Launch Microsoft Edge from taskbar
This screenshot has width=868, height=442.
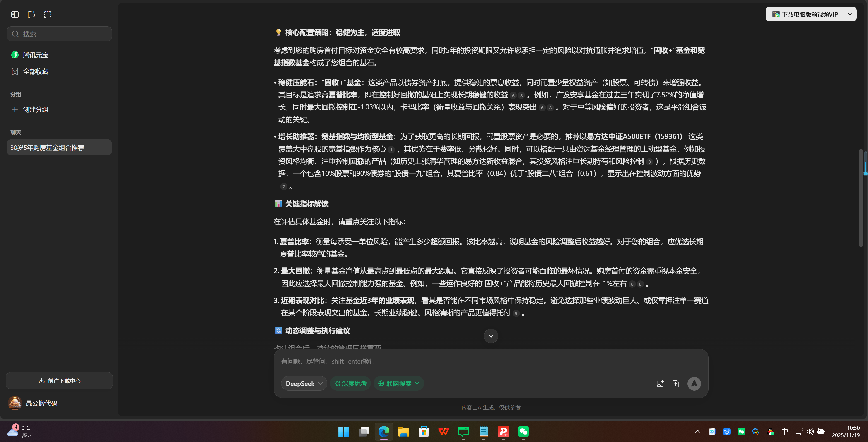tap(383, 432)
